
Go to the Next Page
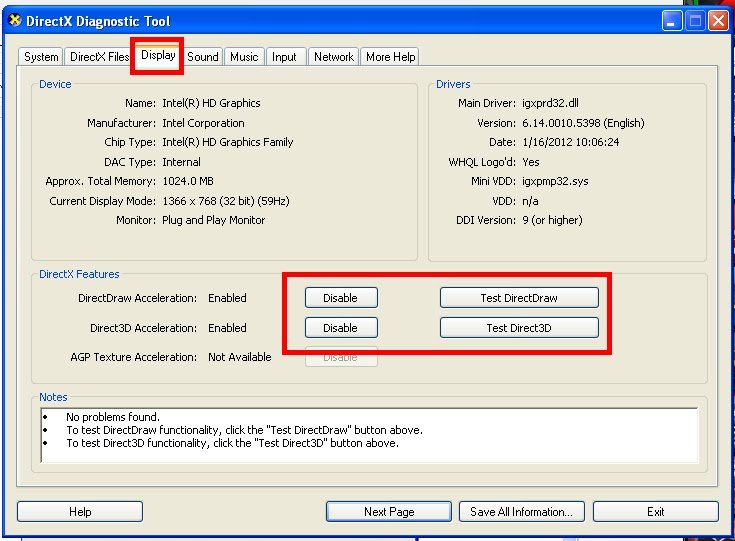click(389, 511)
